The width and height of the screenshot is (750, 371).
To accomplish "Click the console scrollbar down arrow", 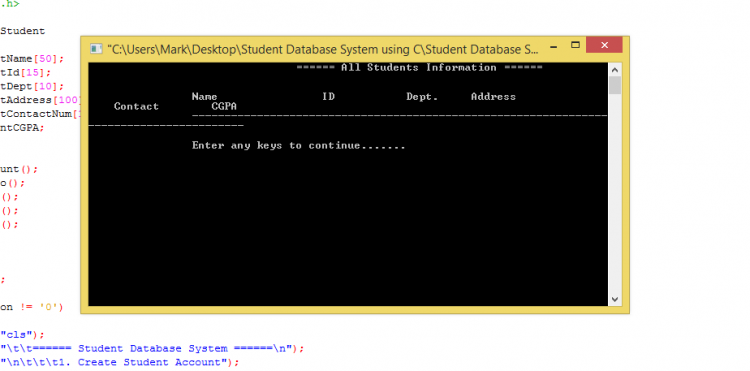I will point(615,299).
